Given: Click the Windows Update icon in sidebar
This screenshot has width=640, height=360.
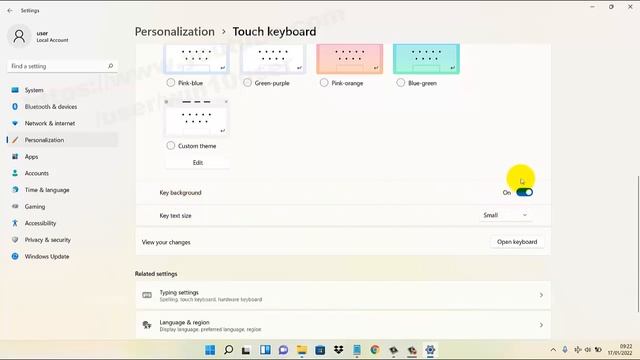Looking at the screenshot, I should 15,256.
